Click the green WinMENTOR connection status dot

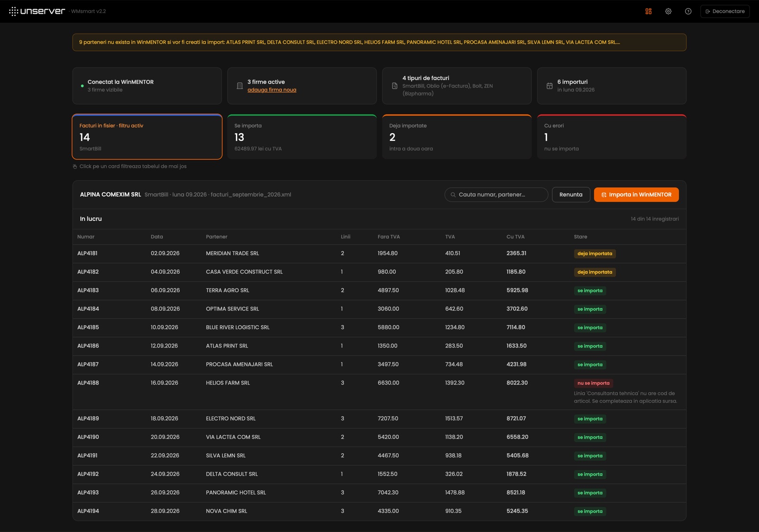82,86
